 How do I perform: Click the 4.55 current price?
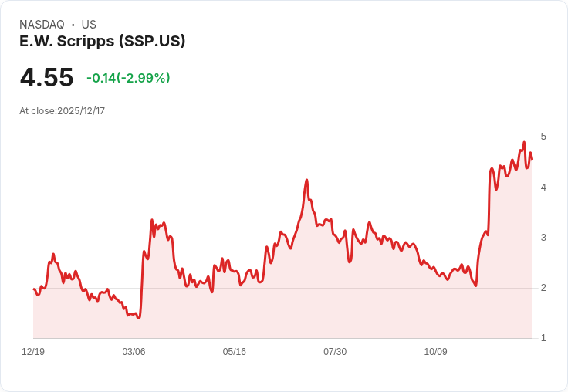46,78
